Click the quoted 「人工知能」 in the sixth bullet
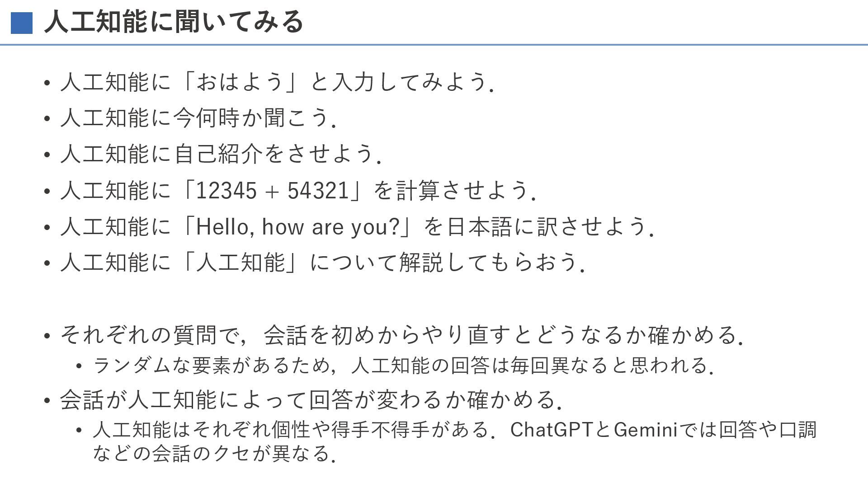This screenshot has height=488, width=868. pos(241,263)
